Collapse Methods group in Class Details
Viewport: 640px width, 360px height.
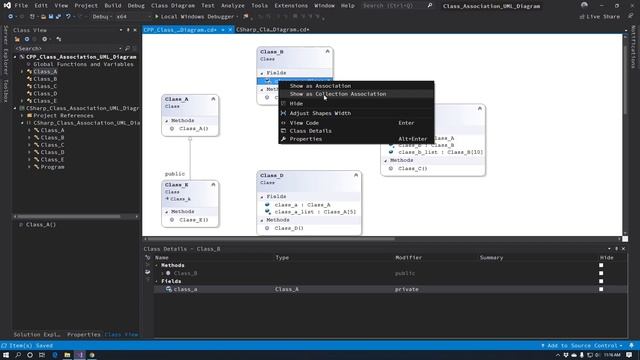click(157, 266)
